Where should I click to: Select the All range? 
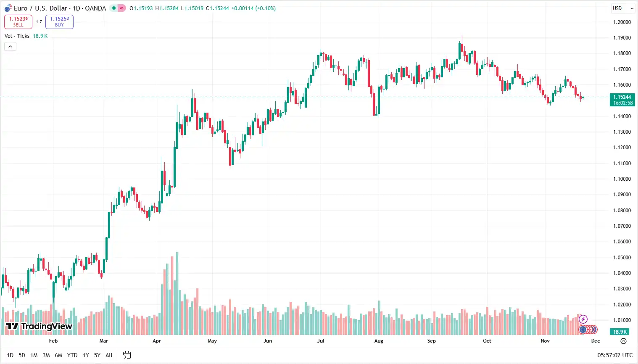108,355
